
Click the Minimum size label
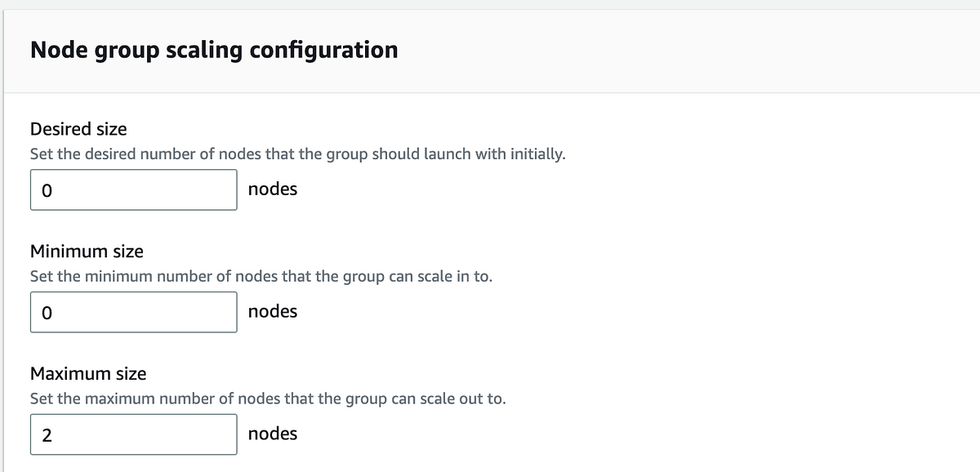point(86,251)
